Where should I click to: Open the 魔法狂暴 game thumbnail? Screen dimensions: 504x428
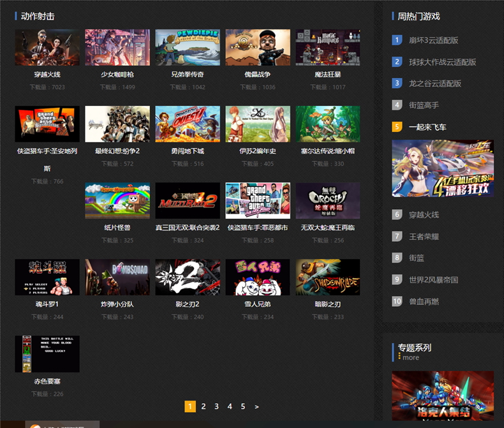click(328, 48)
